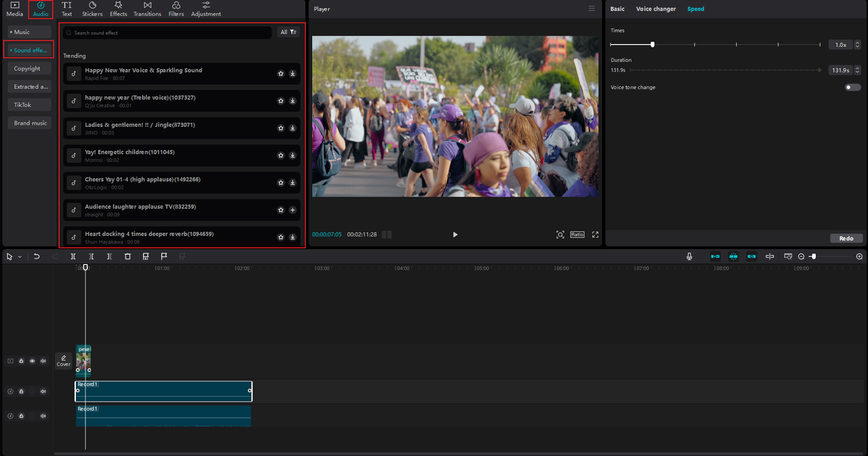Toggle full-screen preview

tap(595, 235)
